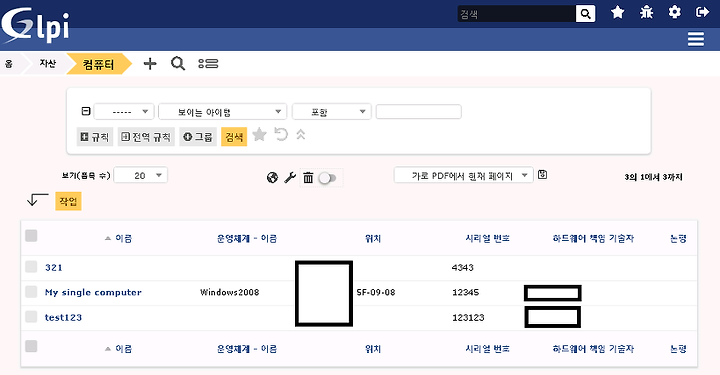
Task: Open the items per page dropdown showing 20
Action: pyautogui.click(x=141, y=175)
